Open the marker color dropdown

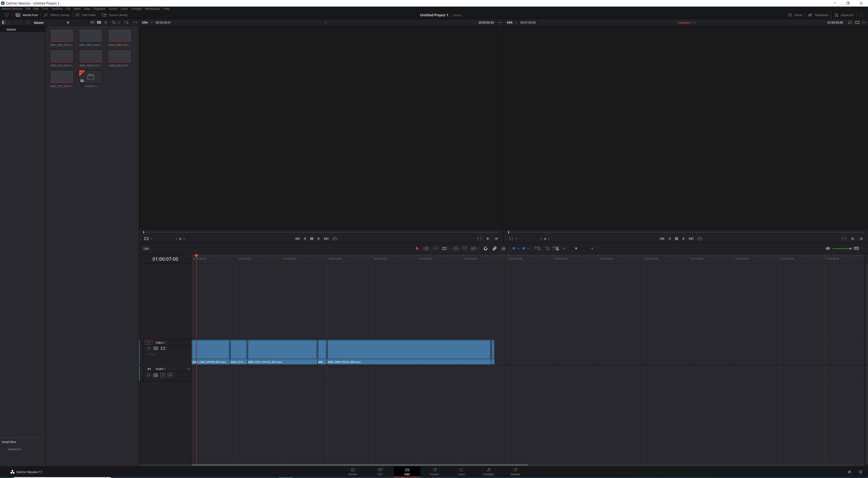tap(528, 248)
